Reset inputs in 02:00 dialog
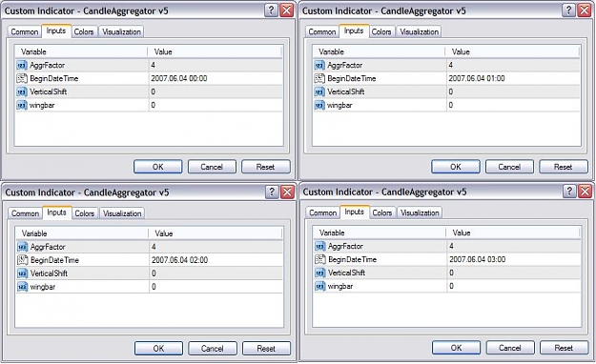The image size is (596, 364). (x=266, y=349)
